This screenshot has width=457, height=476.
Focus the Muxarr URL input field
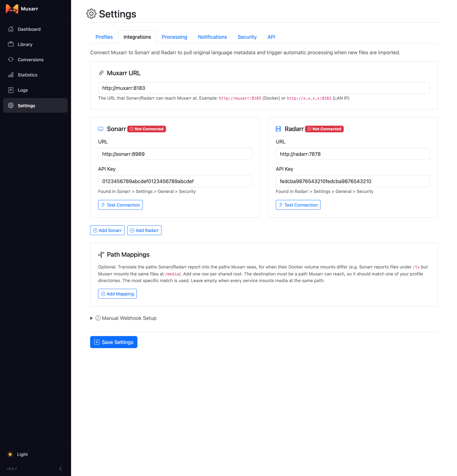pos(264,88)
